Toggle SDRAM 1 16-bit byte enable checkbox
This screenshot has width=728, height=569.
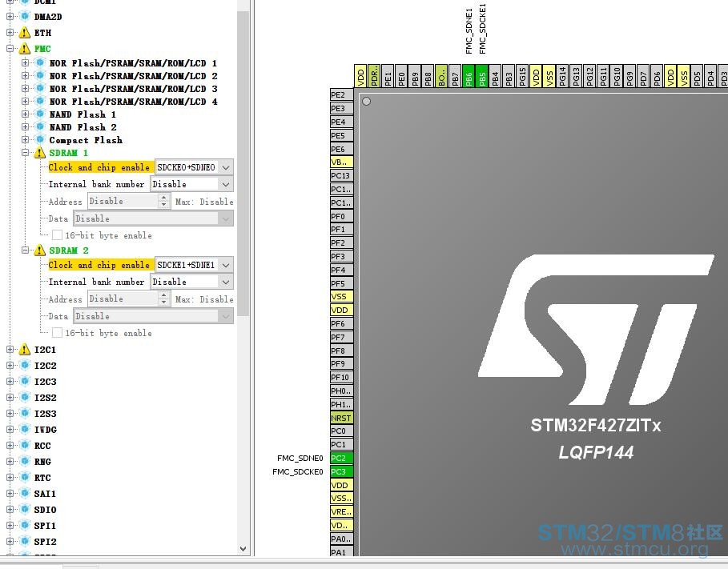tap(57, 235)
